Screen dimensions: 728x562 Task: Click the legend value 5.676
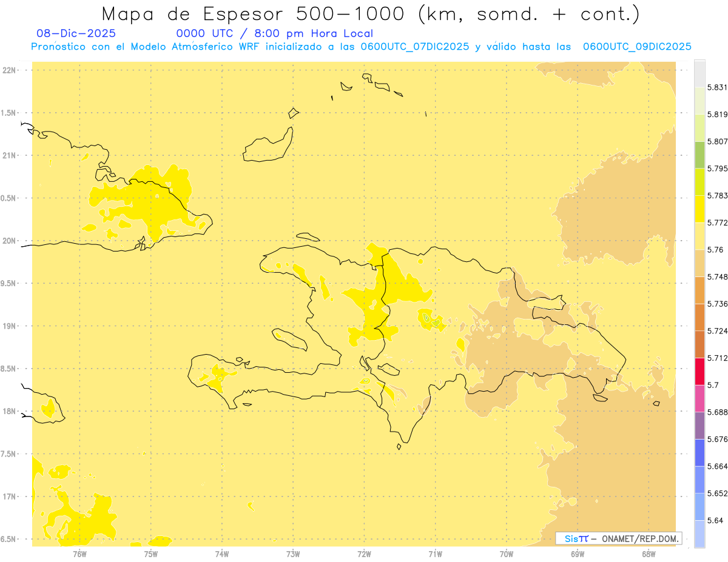(x=717, y=439)
